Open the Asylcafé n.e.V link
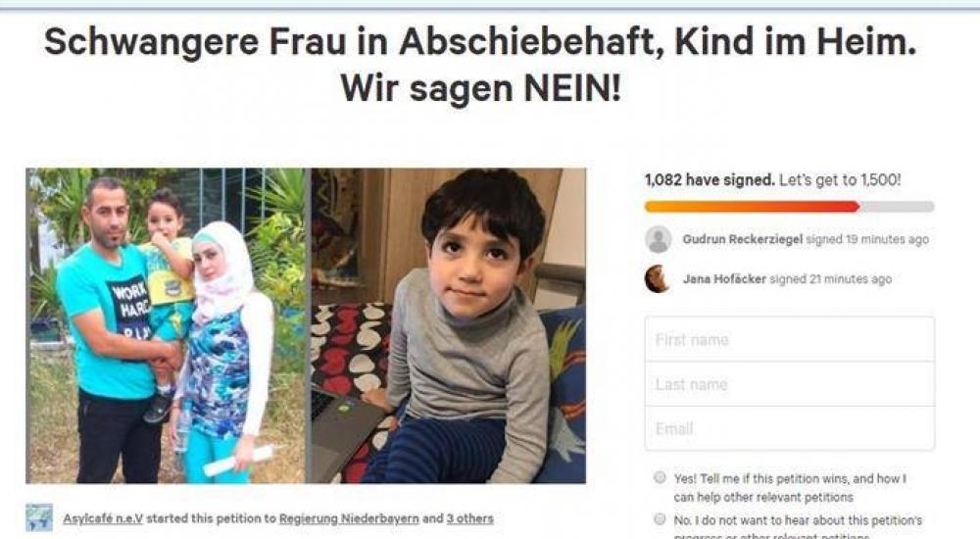Image resolution: width=980 pixels, height=539 pixels. 103,518
